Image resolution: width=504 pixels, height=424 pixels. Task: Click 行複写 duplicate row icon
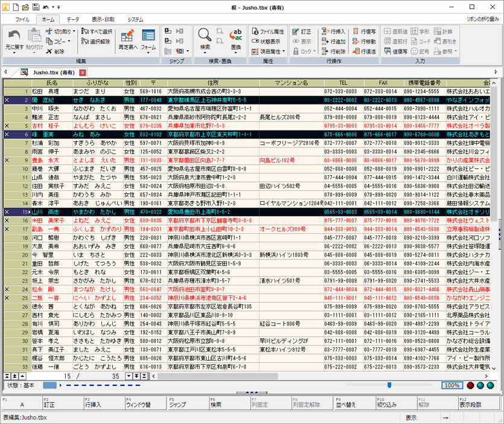pyautogui.click(x=356, y=31)
